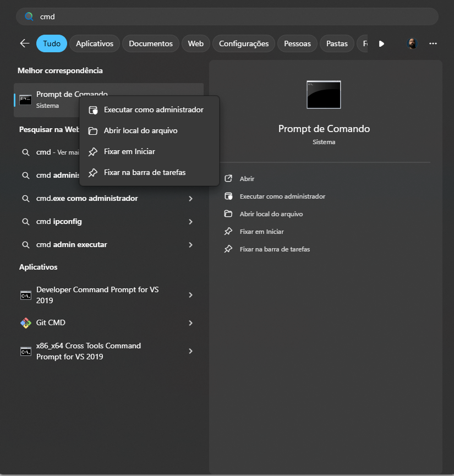Open the ellipsis options menu
Viewport: 454px width, 476px height.
tap(433, 43)
